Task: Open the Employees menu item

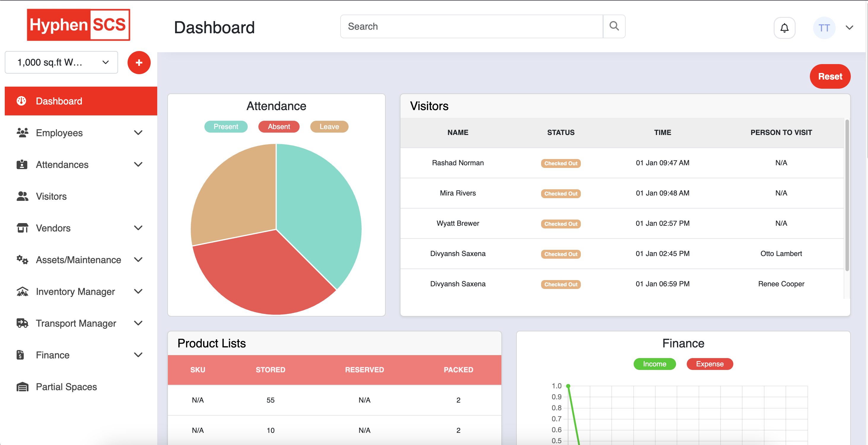Action: click(x=81, y=133)
